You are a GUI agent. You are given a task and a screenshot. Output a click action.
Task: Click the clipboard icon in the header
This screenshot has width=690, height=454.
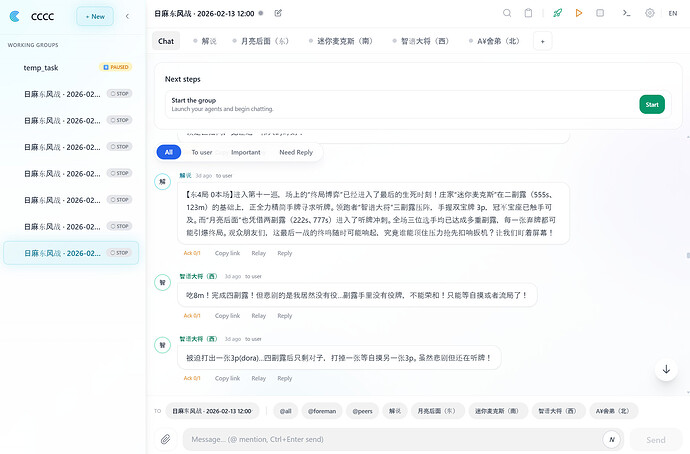click(528, 13)
